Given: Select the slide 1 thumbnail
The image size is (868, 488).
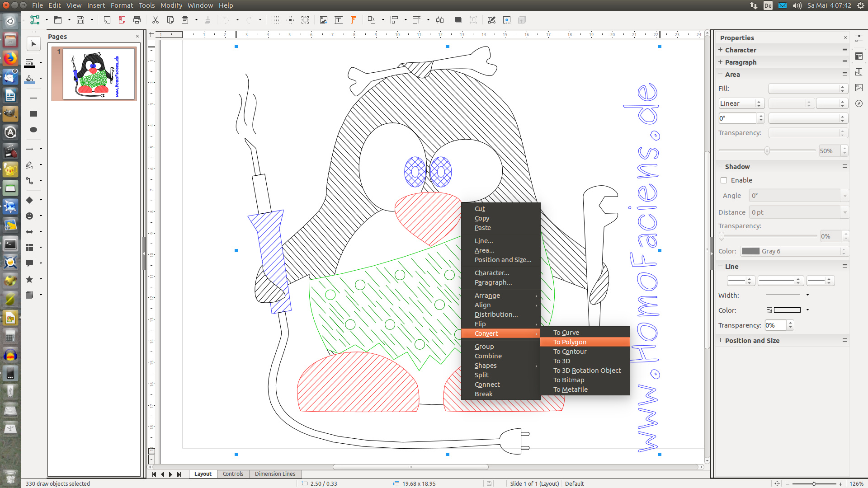Looking at the screenshot, I should coord(94,74).
